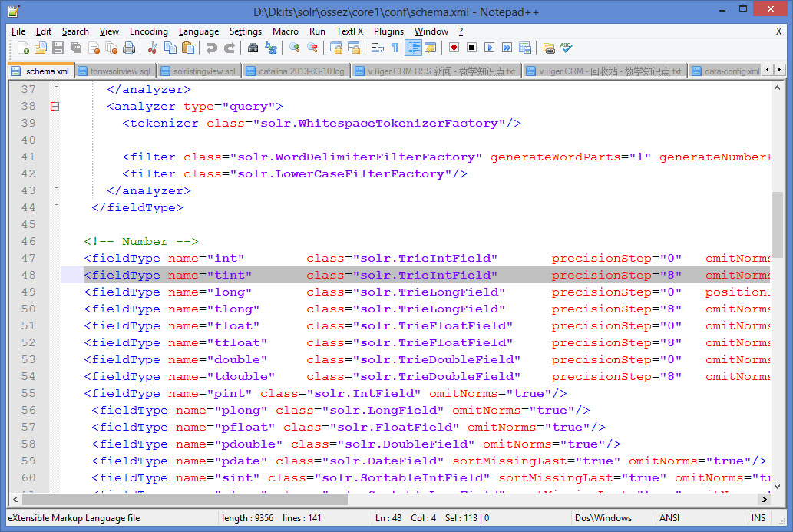
Task: Click the horizontal scrollbar thumb
Action: click(184, 499)
